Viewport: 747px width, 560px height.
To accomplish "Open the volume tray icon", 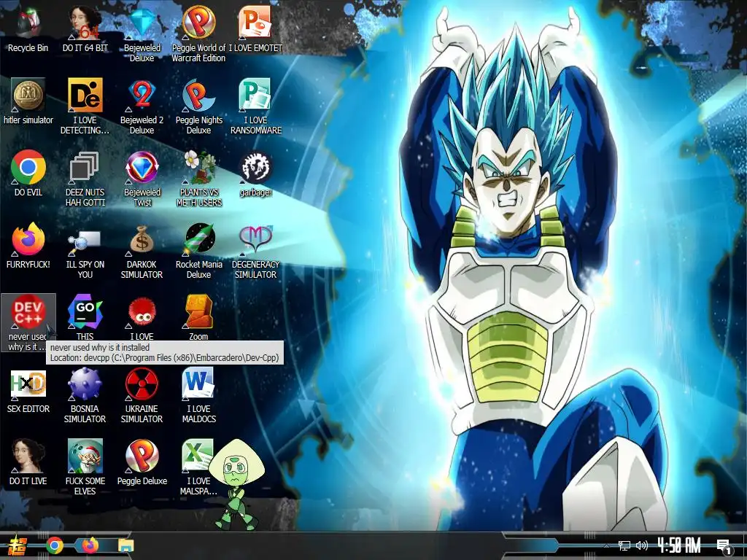I will [x=642, y=545].
